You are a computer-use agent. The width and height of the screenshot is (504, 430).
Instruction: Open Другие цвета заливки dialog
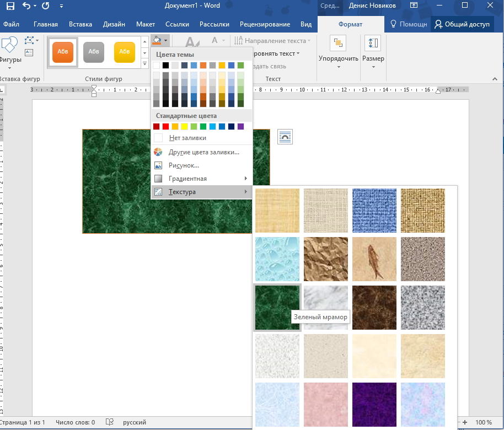203,152
